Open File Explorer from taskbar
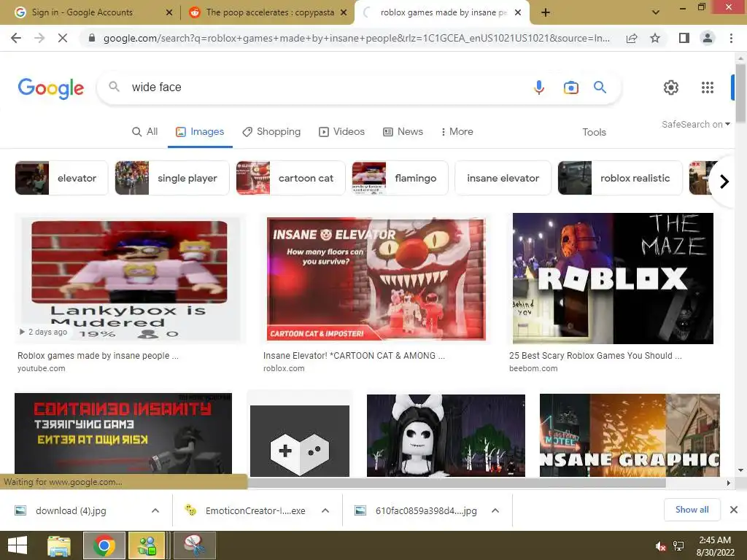Image resolution: width=747 pixels, height=560 pixels. [x=58, y=545]
